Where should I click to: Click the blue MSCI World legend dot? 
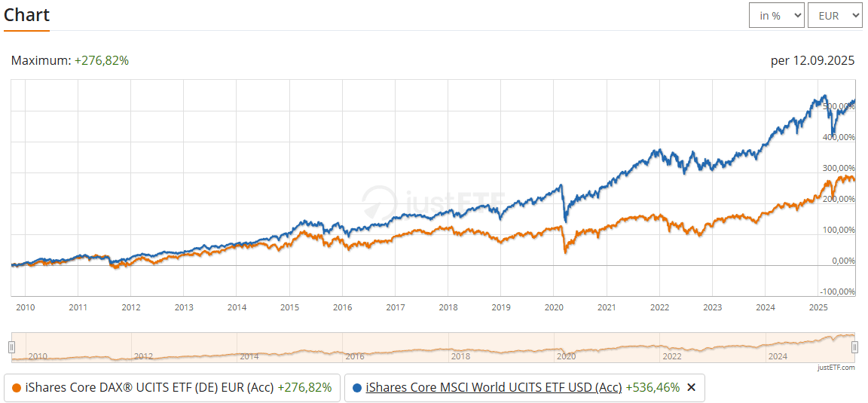356,388
